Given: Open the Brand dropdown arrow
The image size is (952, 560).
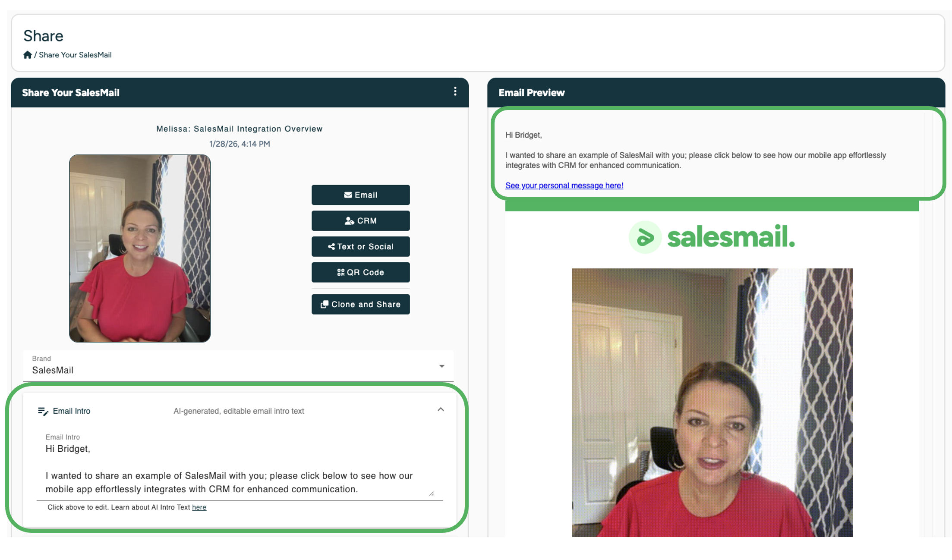Looking at the screenshot, I should [441, 366].
